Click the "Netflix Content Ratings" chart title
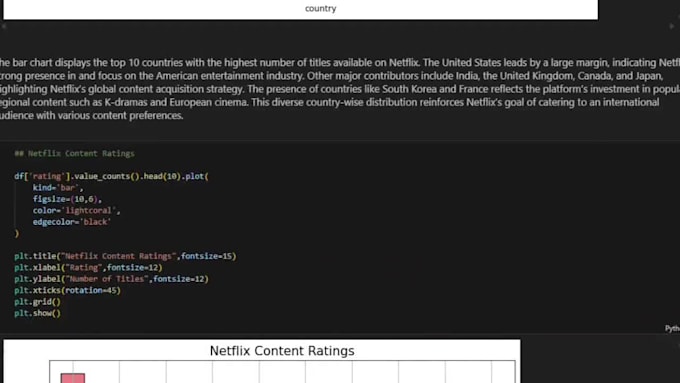680x383 pixels. tap(282, 350)
